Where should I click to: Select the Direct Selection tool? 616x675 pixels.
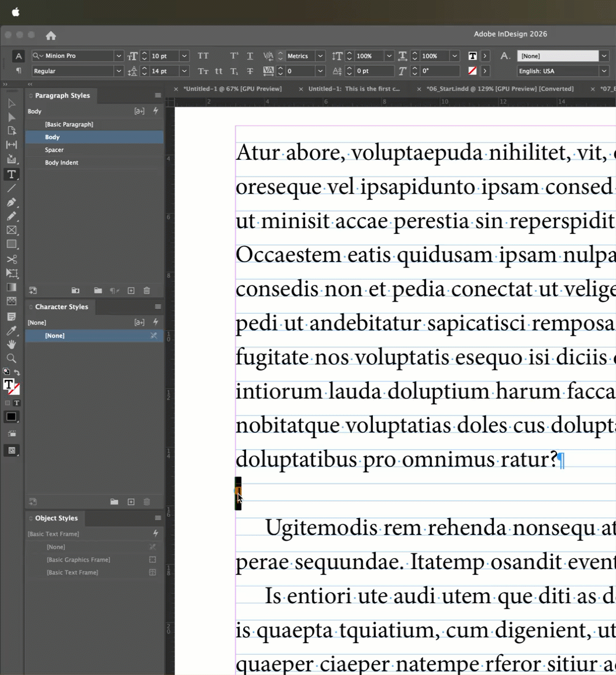point(12,117)
